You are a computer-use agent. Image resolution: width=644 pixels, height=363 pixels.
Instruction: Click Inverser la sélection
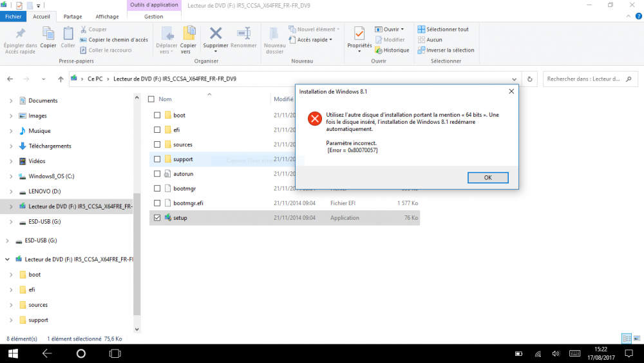446,50
